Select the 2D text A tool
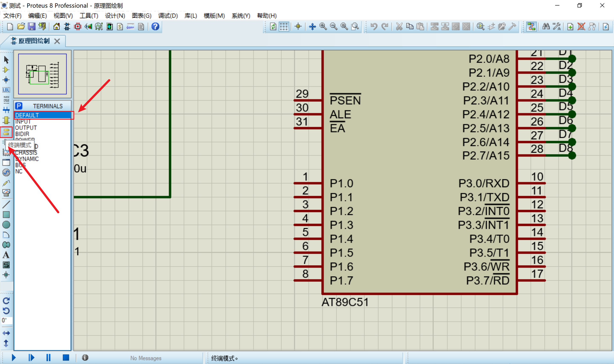The height and width of the screenshot is (364, 614). pyautogui.click(x=6, y=255)
